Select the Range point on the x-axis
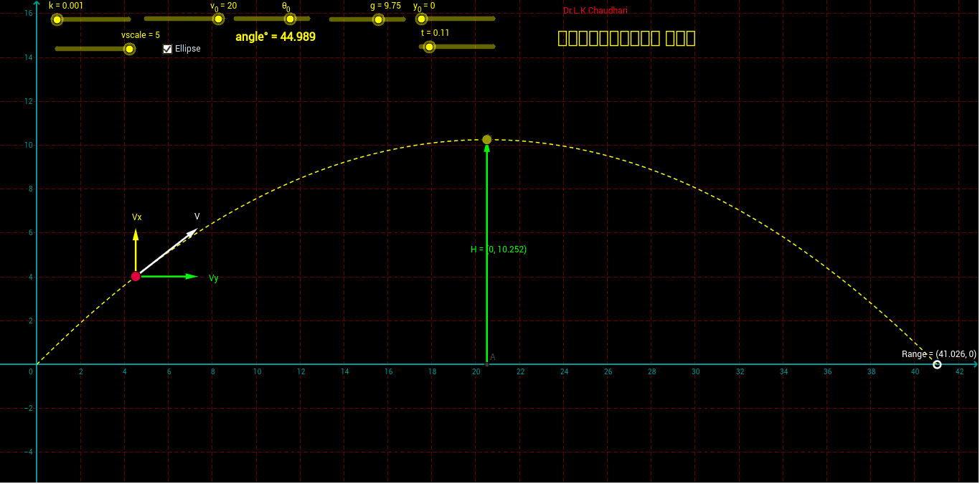Image resolution: width=980 pixels, height=484 pixels. tap(938, 365)
